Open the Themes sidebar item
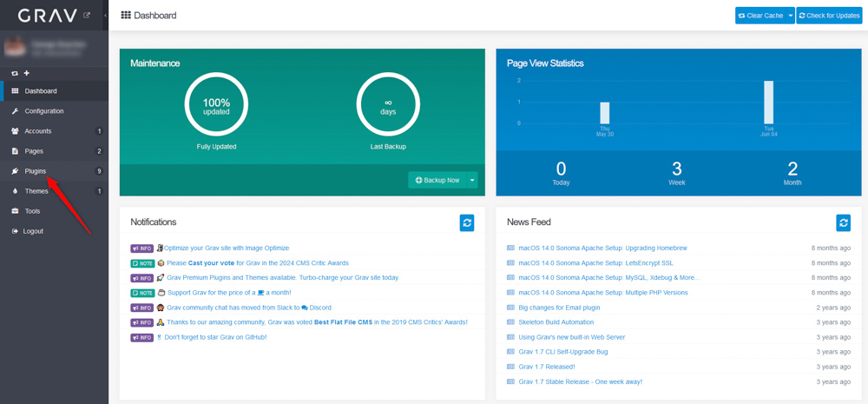Viewport: 868px width, 404px height. click(x=54, y=191)
